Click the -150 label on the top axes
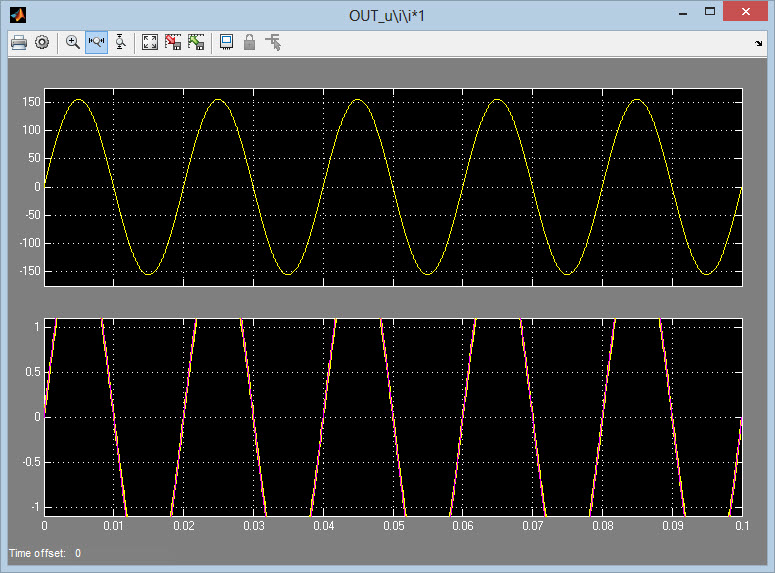This screenshot has height=573, width=775. click(x=30, y=271)
